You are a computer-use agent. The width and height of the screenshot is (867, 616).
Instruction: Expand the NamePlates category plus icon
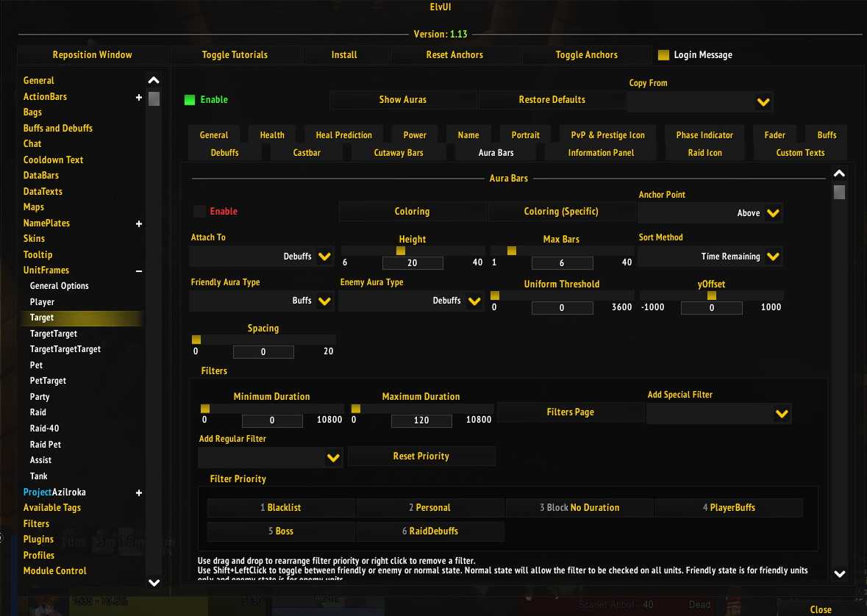click(139, 224)
